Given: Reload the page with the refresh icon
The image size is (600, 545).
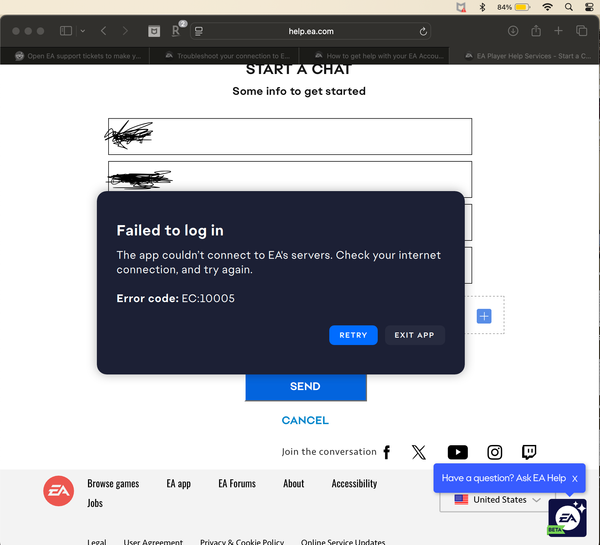Looking at the screenshot, I should tap(423, 31).
